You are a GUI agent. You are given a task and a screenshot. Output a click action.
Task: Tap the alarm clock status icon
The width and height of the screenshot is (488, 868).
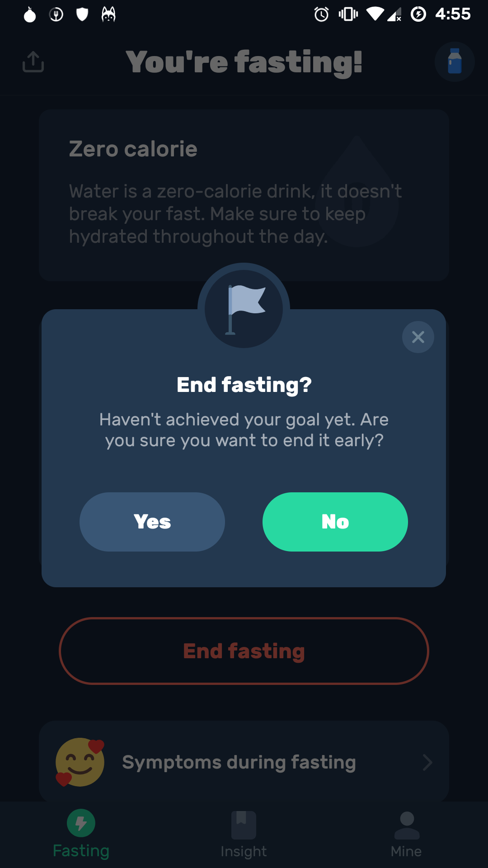tap(321, 14)
